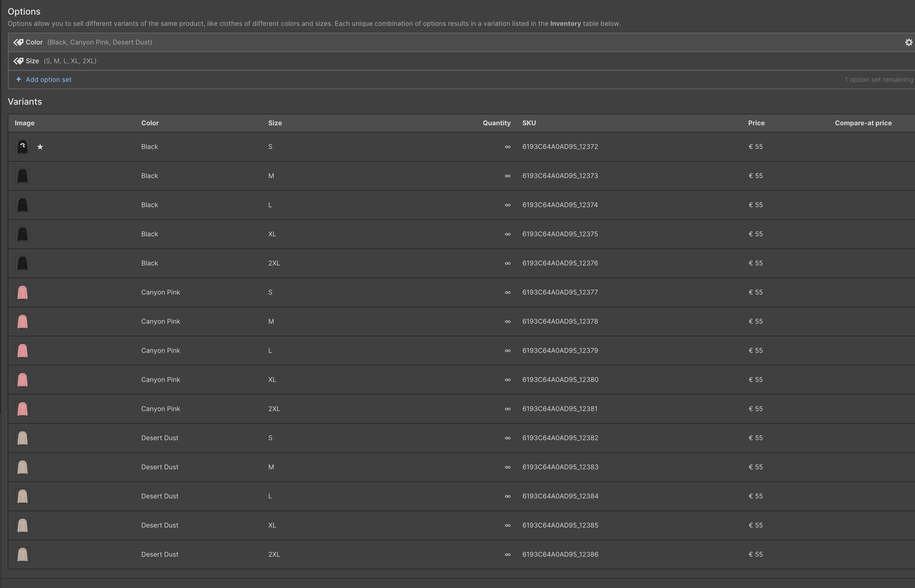Click infinity quantity for Desert Dust 2XL
The height and width of the screenshot is (588, 915).
507,554
